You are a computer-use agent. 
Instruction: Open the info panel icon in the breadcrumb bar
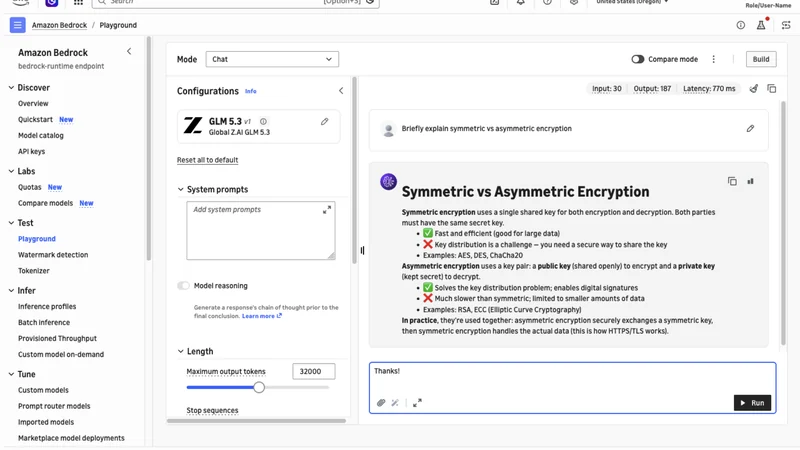click(x=740, y=25)
